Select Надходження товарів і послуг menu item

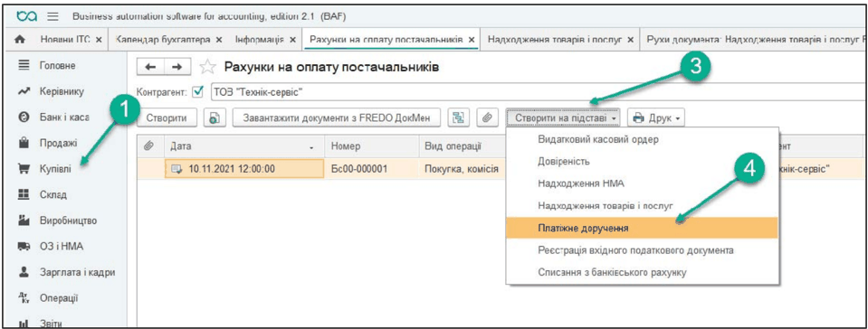(x=642, y=206)
